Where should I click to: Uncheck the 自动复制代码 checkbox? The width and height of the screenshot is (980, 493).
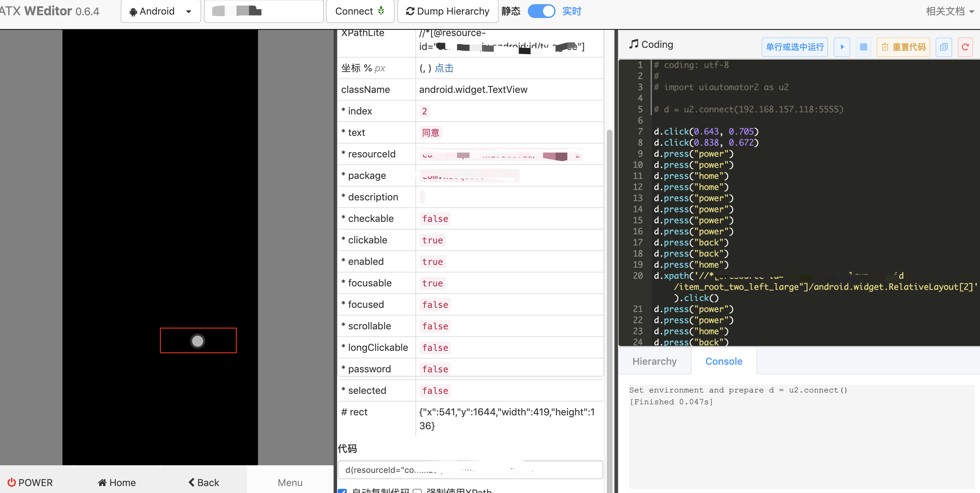point(342,491)
